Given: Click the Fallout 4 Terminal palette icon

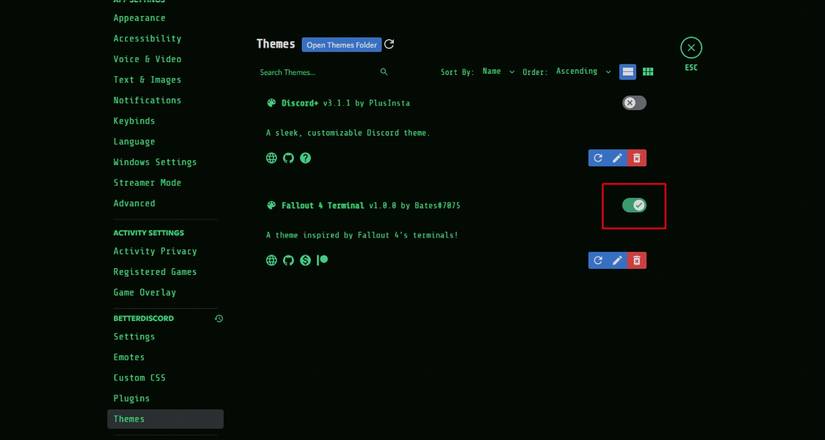Looking at the screenshot, I should 271,205.
